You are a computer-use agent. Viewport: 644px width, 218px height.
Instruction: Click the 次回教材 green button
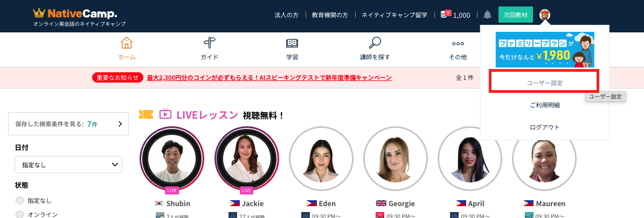tap(515, 15)
